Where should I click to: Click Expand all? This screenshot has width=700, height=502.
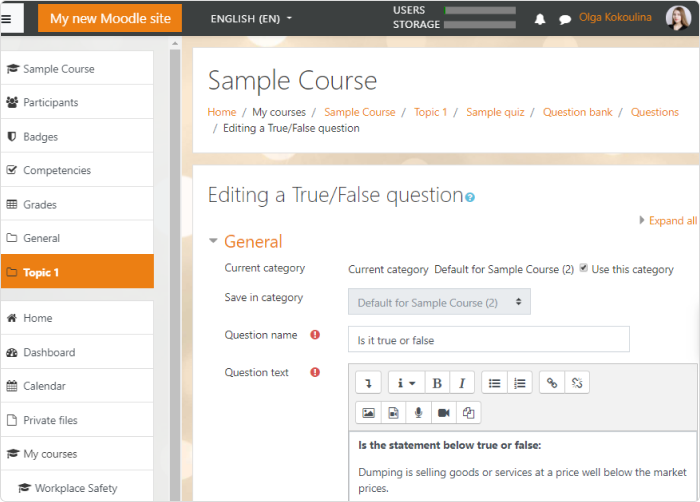[x=672, y=221]
